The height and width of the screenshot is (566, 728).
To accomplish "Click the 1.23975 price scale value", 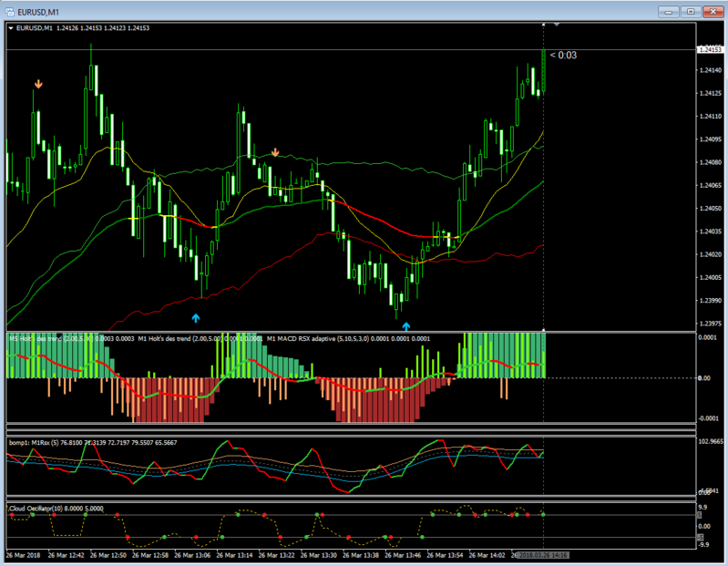I will (x=711, y=324).
